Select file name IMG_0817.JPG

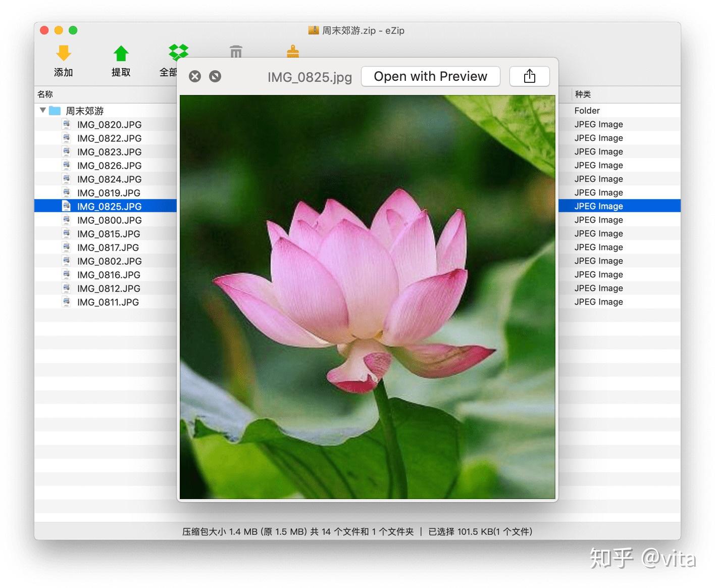[108, 248]
